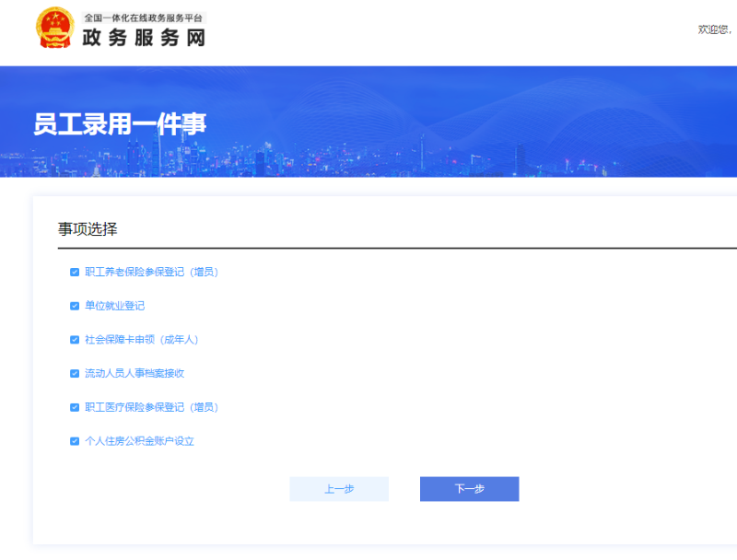Select the 单位就业登记 label text
Viewport: 737px width, 560px height.
click(x=114, y=306)
